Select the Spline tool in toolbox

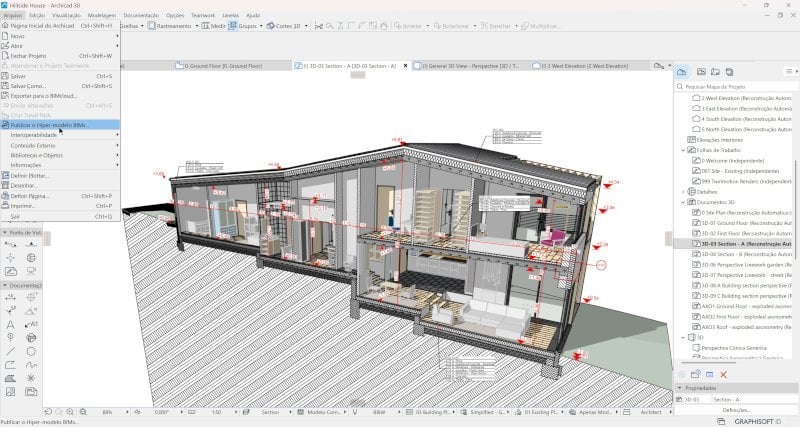coord(31,365)
